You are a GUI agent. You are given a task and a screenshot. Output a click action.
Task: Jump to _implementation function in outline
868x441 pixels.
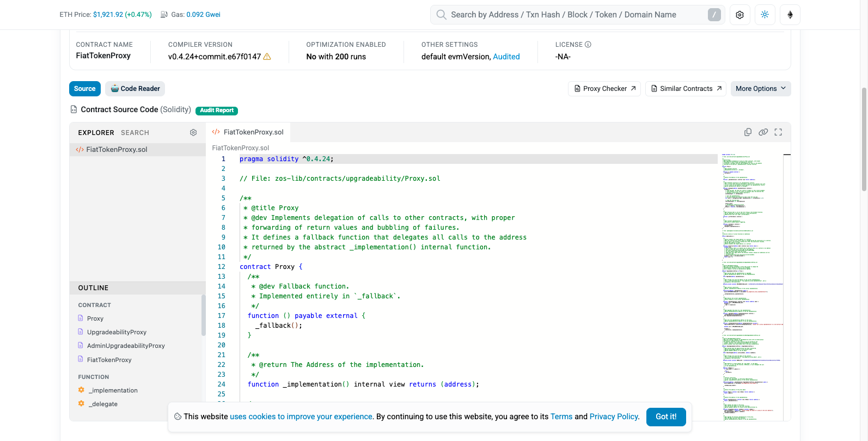pyautogui.click(x=113, y=390)
